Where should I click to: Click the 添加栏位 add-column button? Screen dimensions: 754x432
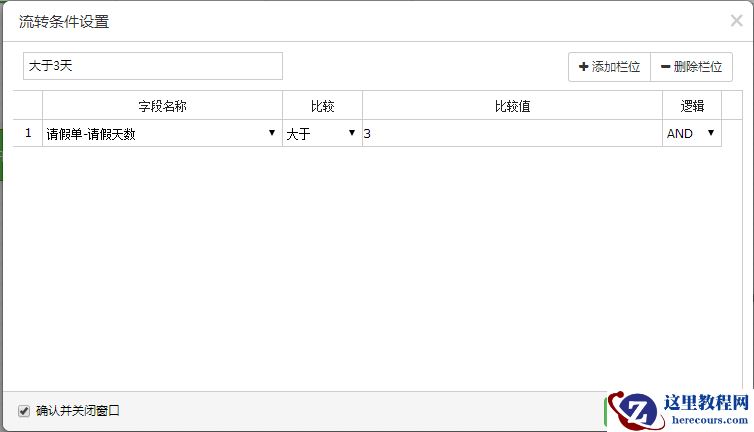[x=609, y=67]
